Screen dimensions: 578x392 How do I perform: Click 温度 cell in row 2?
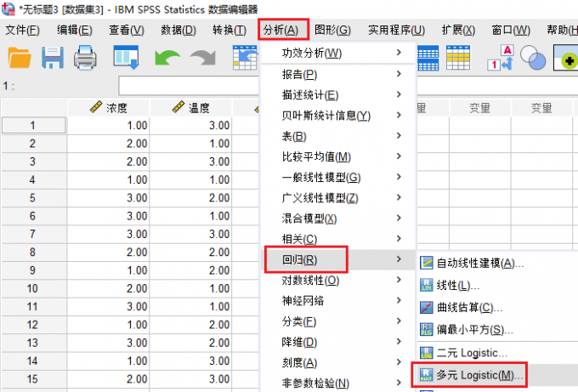[x=190, y=144]
